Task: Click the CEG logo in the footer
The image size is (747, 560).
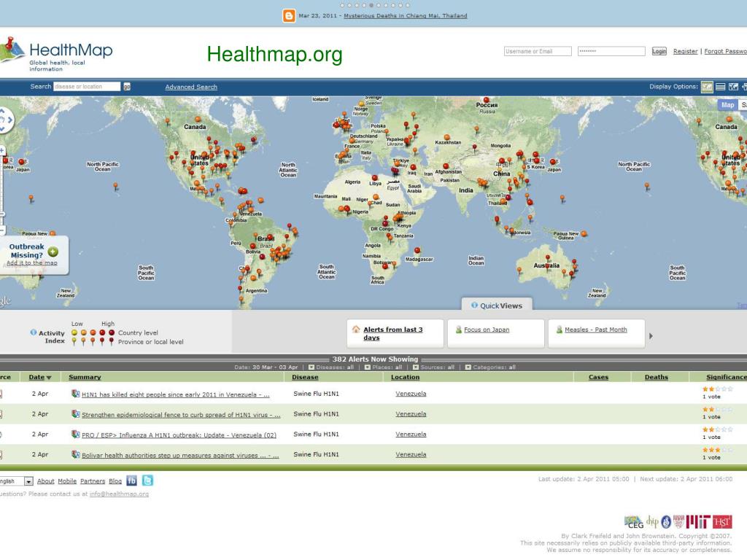Action: [634, 522]
